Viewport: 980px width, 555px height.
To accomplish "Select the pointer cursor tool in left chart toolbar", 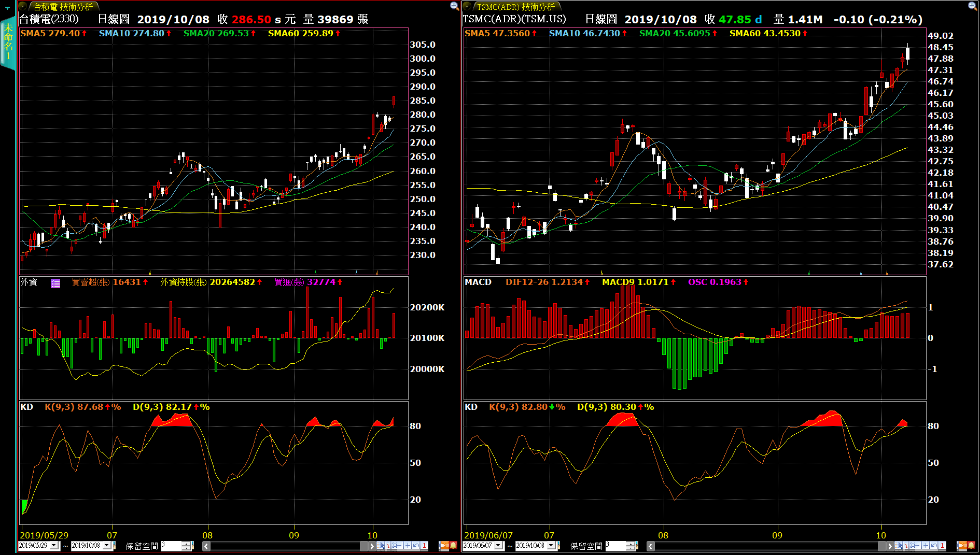I will pyautogui.click(x=381, y=546).
